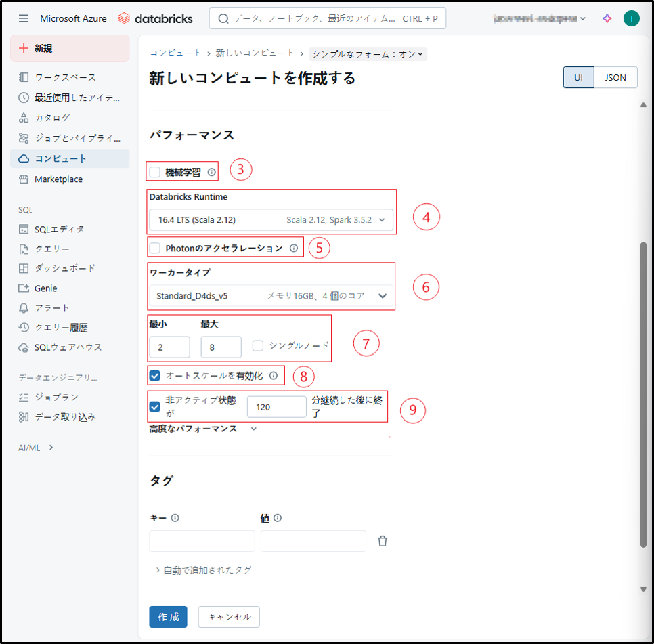Viewport: 654px width, 644px height.
Task: Open the user avatar account menu
Action: tap(631, 18)
